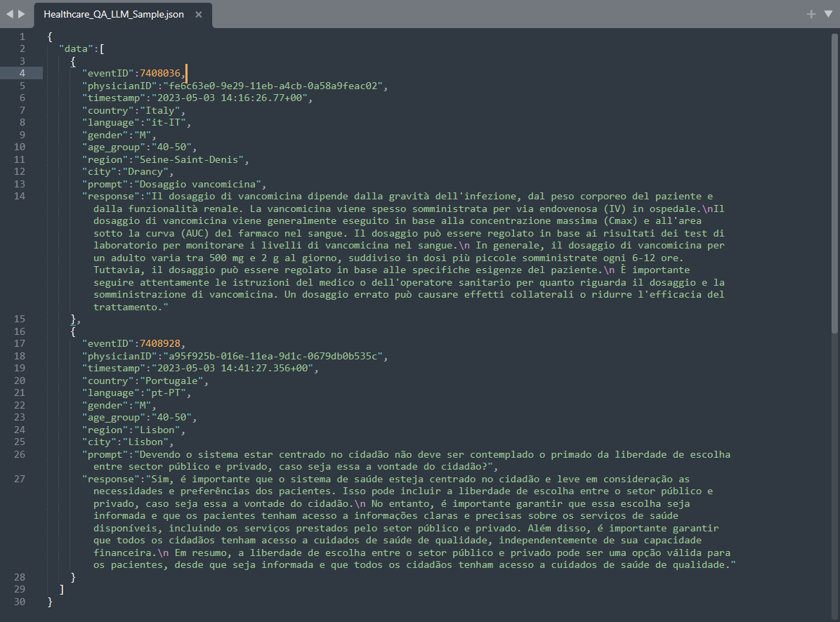Screen dimensions: 840x622
Task: Click the city value "Lisbon"
Action: coord(145,442)
